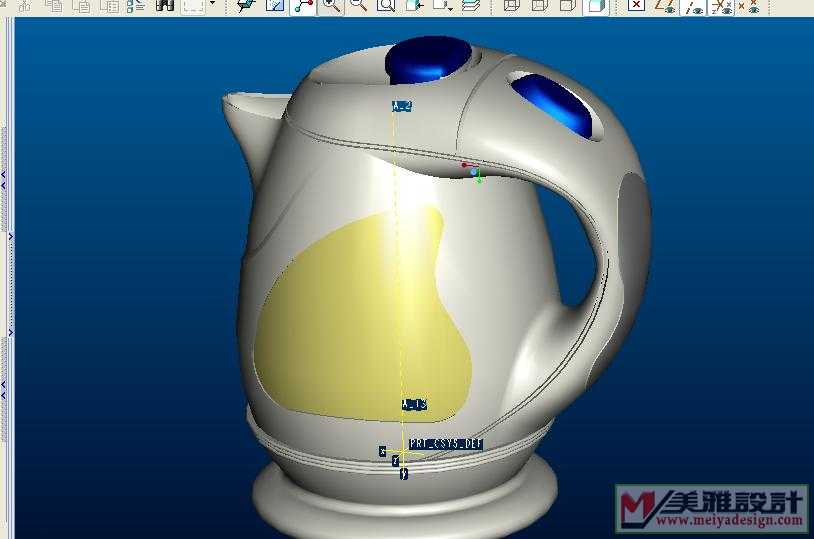The width and height of the screenshot is (814, 539).
Task: Click the Zoom Out magnifier
Action: pyautogui.click(x=358, y=5)
